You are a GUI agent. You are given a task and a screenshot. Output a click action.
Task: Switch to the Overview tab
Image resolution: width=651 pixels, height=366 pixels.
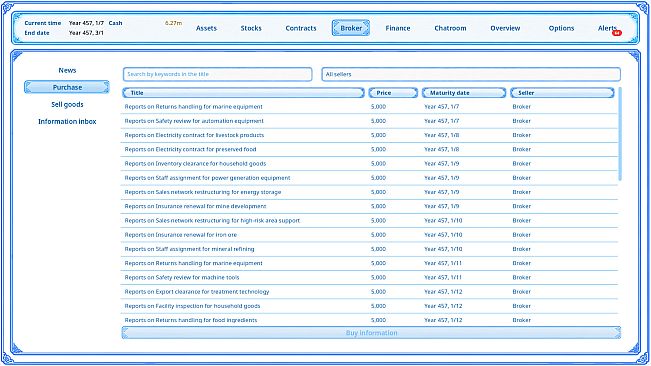505,28
